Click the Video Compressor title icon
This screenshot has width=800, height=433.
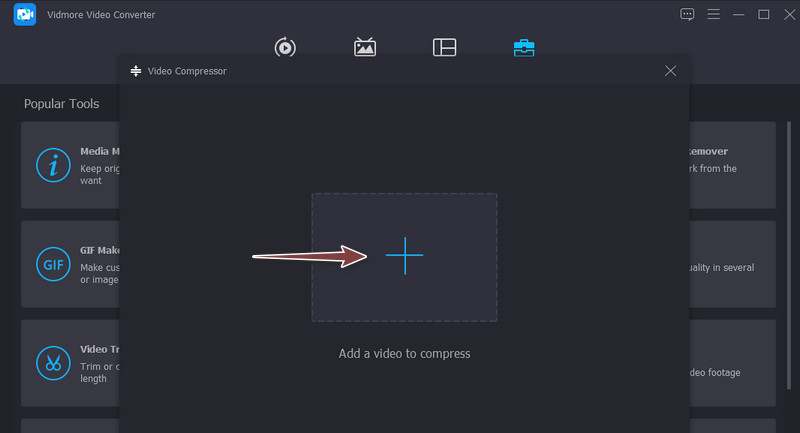coord(136,72)
